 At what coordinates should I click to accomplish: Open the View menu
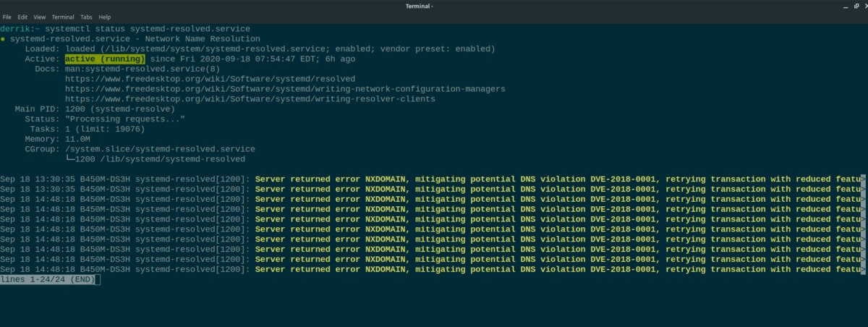coord(40,17)
